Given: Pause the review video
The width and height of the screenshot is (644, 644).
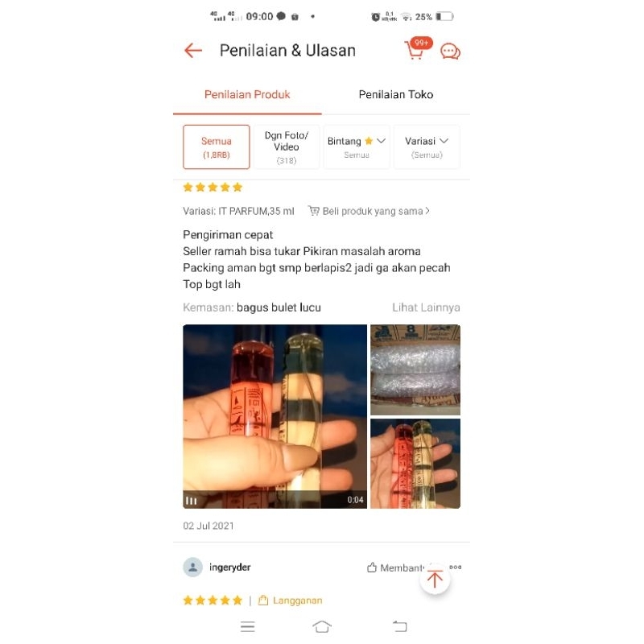Looking at the screenshot, I should 192,501.
